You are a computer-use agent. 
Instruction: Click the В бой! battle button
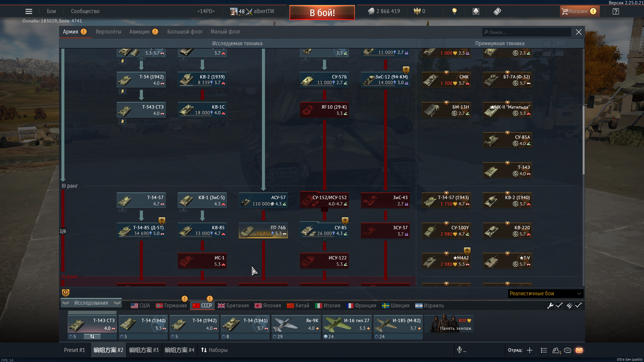point(322,13)
